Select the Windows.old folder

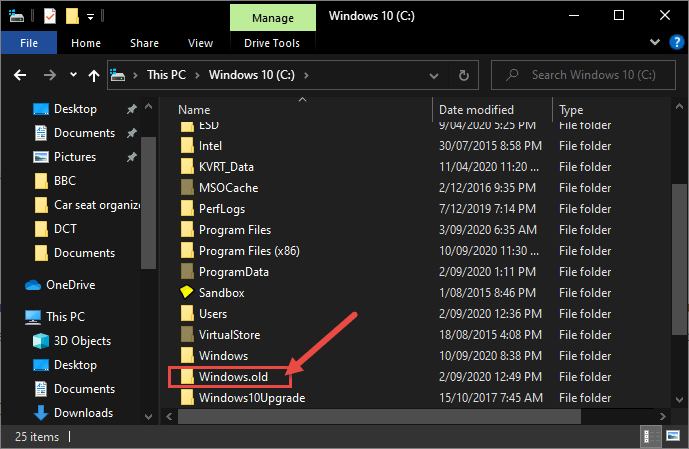click(x=233, y=377)
